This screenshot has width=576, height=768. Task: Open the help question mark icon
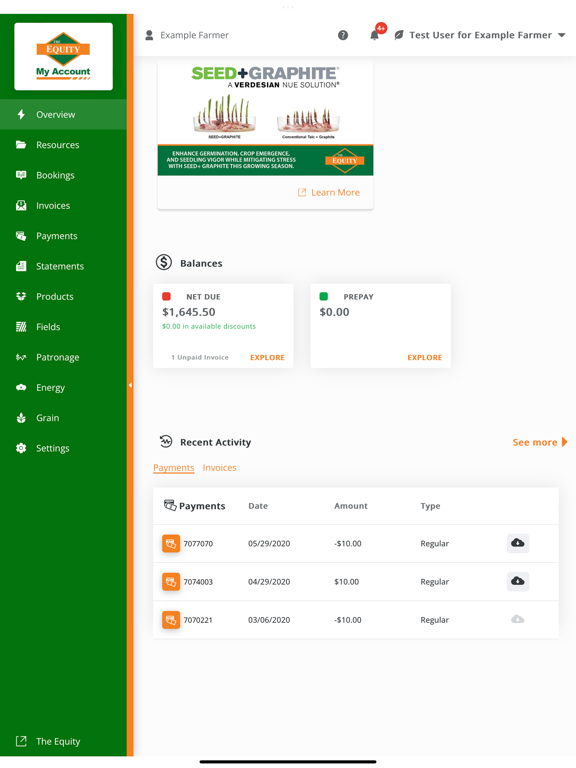pos(343,35)
